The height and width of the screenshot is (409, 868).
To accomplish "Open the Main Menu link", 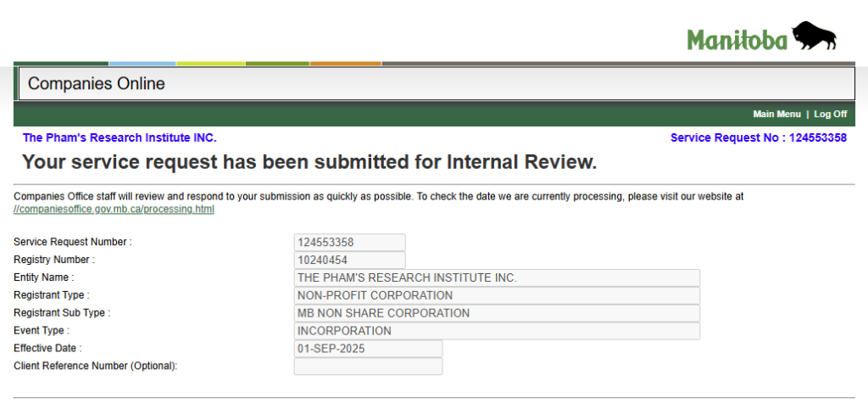I will (776, 115).
